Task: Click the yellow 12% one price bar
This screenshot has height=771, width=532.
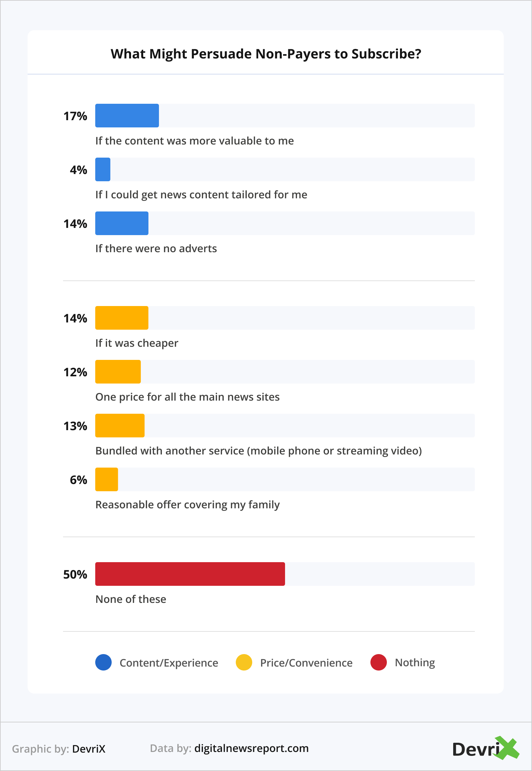Action: 118,372
